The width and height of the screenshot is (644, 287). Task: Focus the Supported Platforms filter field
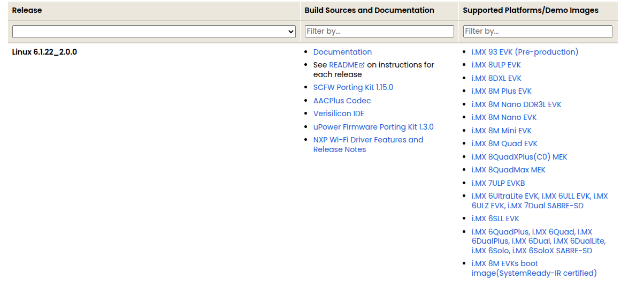(x=538, y=31)
